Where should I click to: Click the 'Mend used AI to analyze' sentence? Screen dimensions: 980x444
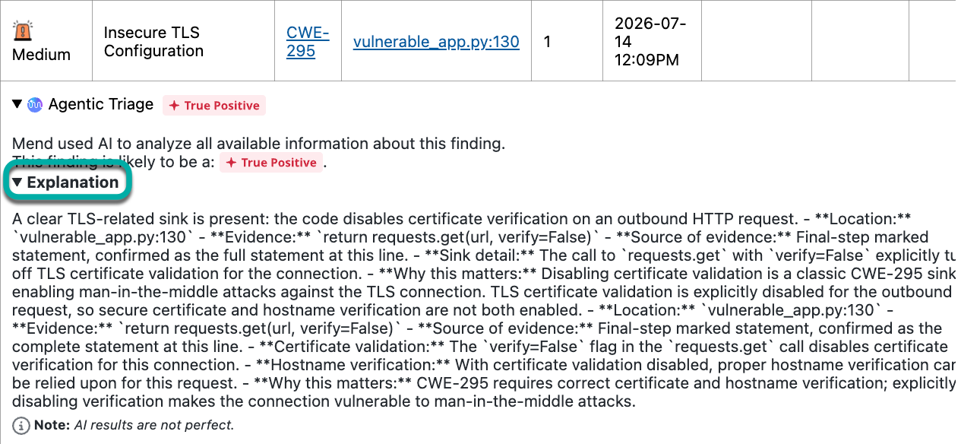pos(258,143)
